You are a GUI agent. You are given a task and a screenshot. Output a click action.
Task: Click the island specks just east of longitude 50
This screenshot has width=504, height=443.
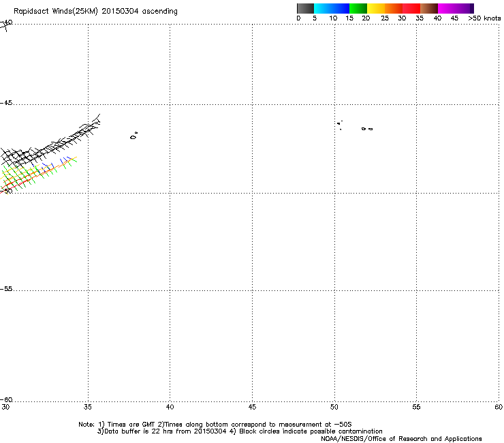(340, 125)
